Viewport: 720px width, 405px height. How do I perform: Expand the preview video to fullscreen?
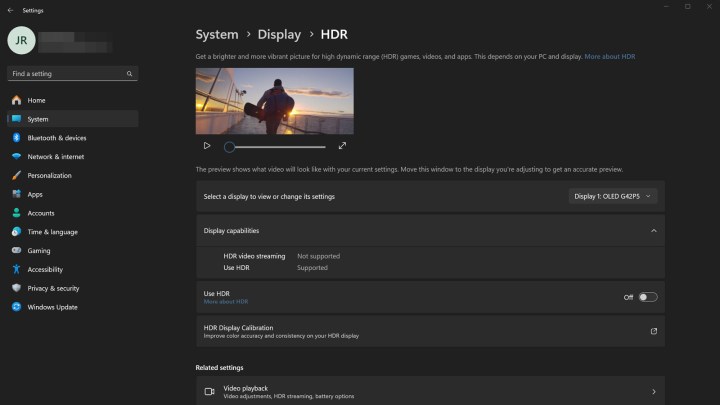pos(342,146)
